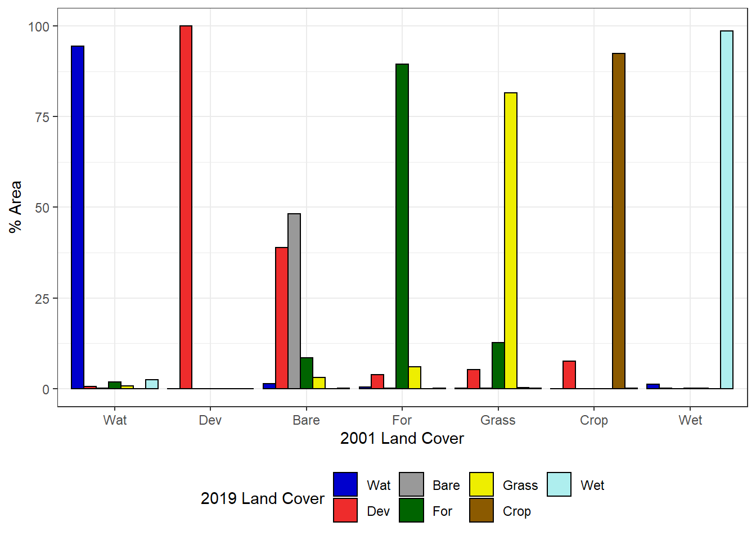
Task: Click the tall blue bar in Wat group
Action: [78, 217]
